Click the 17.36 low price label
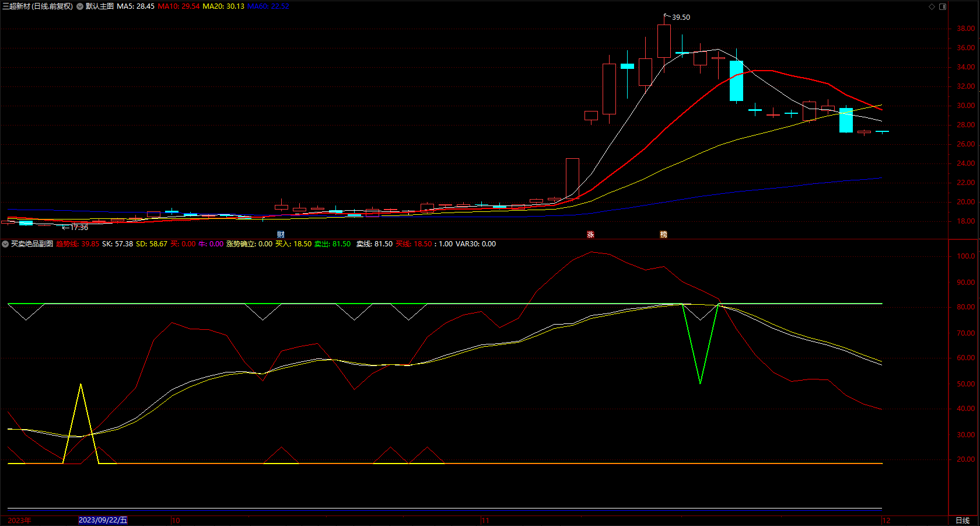 click(79, 228)
